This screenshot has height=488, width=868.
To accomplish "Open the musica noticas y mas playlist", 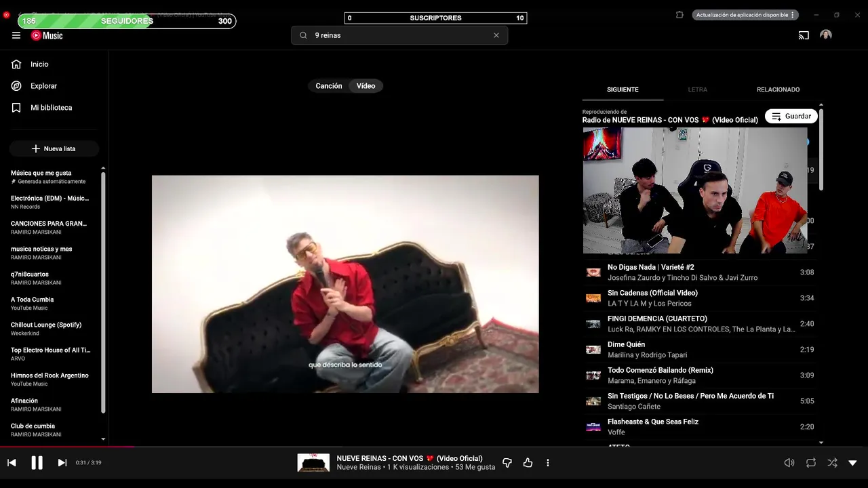I will [50, 253].
